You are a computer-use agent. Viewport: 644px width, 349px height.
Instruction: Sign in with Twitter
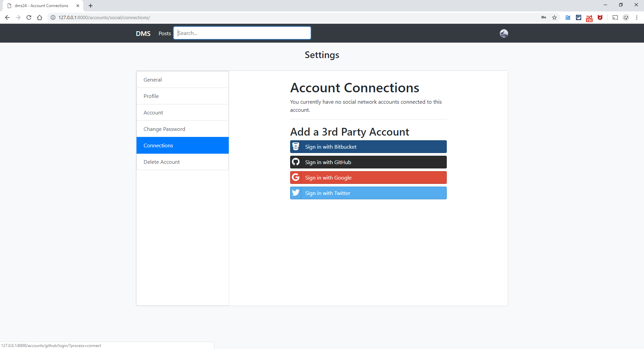click(368, 193)
